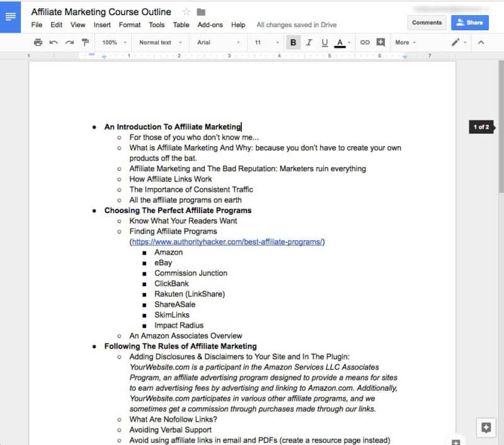Insert a link using the link icon
504x445 pixels.
coord(365,42)
